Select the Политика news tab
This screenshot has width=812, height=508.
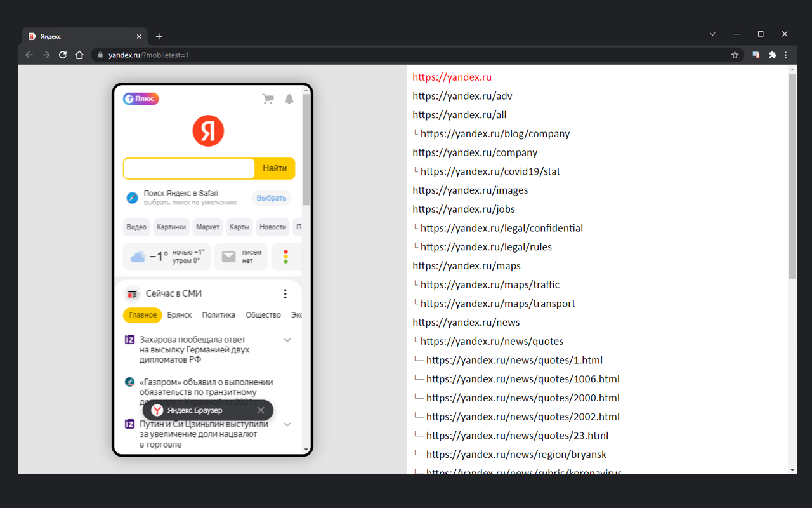pyautogui.click(x=218, y=315)
